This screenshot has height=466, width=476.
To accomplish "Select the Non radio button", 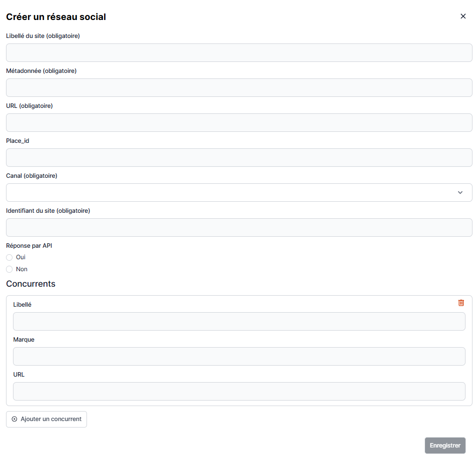I will tap(9, 269).
